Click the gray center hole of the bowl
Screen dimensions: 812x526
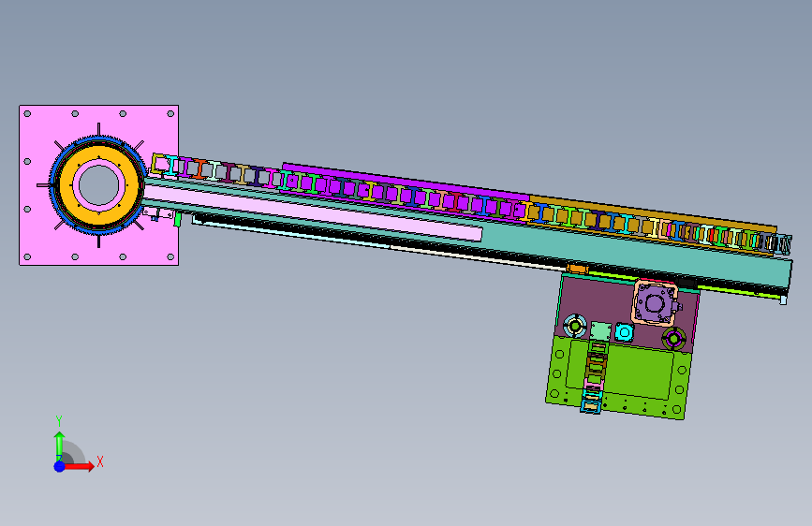pyautogui.click(x=99, y=185)
